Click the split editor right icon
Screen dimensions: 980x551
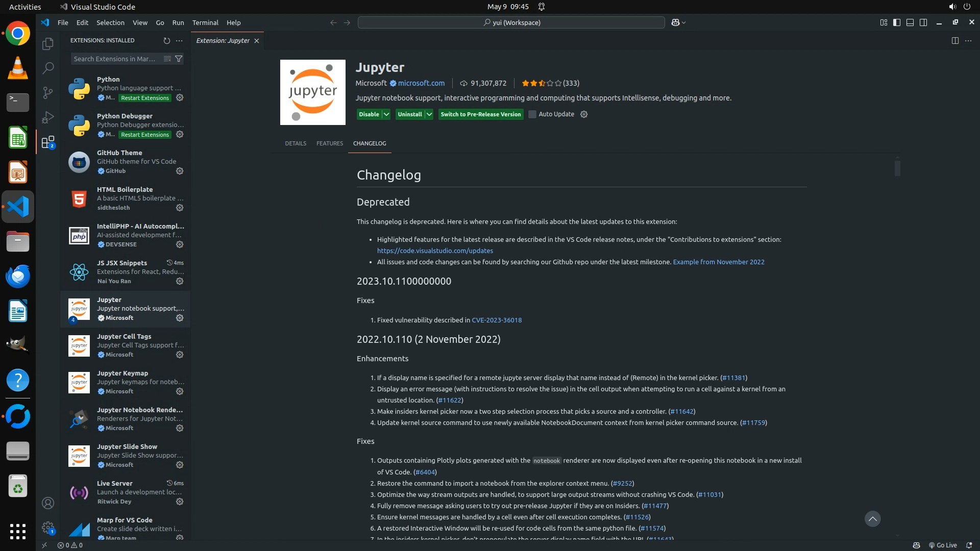[955, 40]
